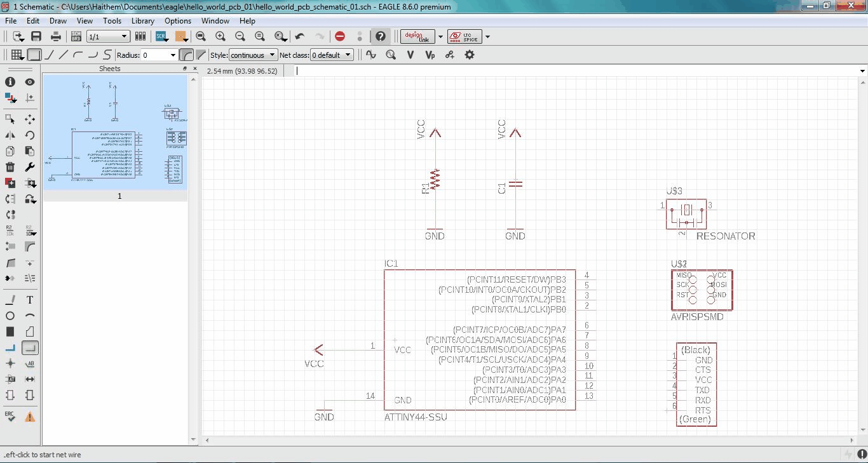Pick the freehand S-curve bend style
Screen dimensions: 868x463
107,55
